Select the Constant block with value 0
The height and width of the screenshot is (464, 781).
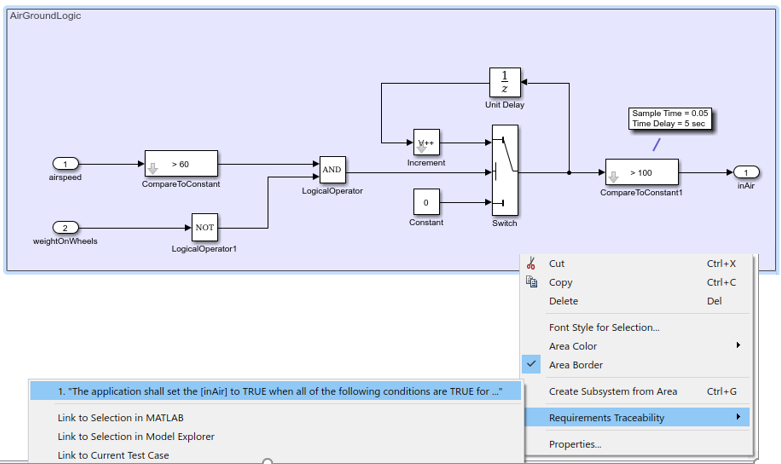click(x=426, y=202)
